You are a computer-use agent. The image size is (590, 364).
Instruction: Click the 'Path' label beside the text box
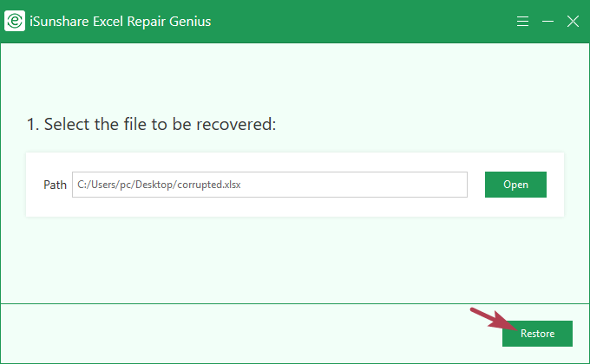[x=55, y=185]
